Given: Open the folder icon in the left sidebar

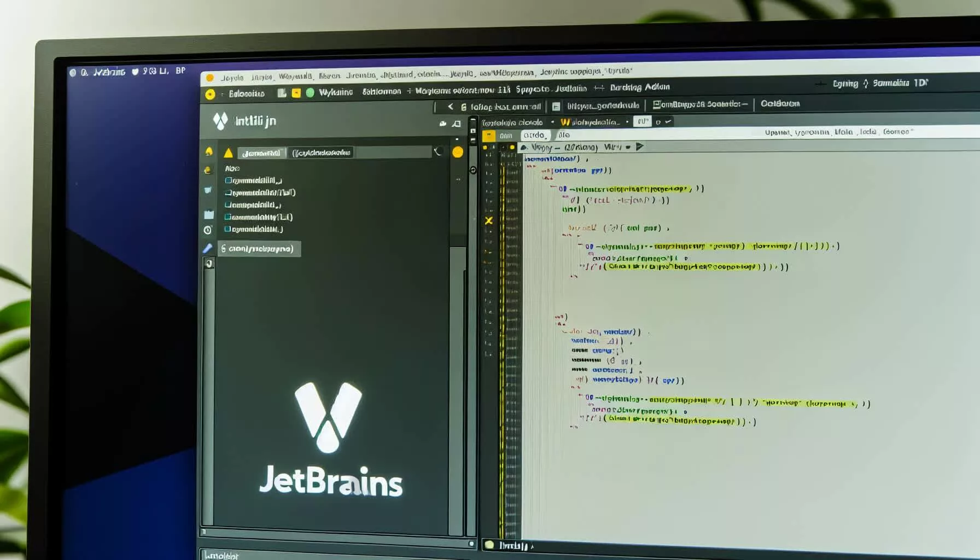Looking at the screenshot, I should pyautogui.click(x=208, y=215).
